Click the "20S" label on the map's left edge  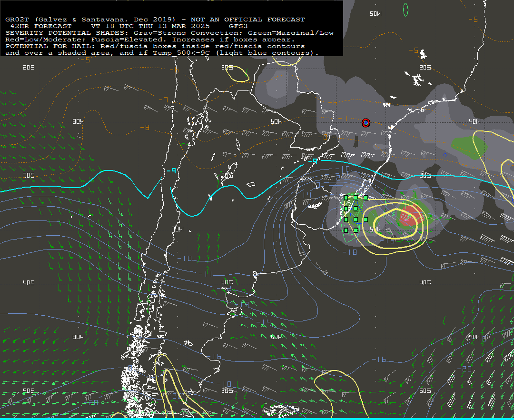(29, 67)
